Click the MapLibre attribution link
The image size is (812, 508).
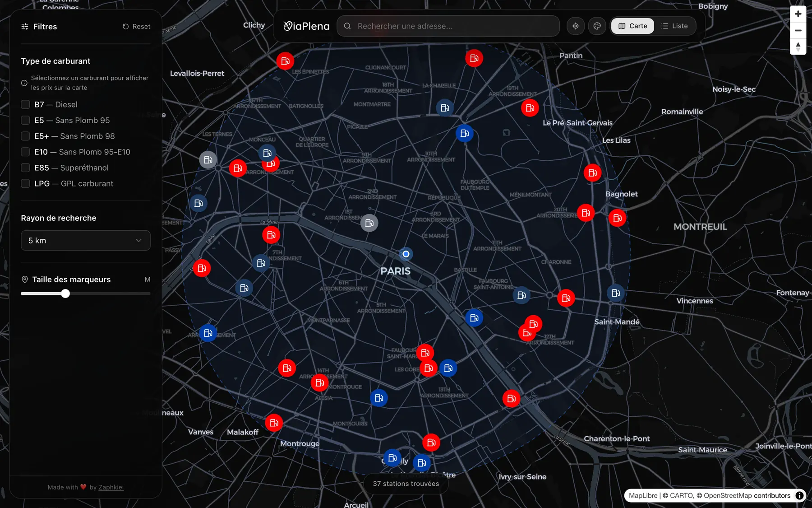(643, 495)
